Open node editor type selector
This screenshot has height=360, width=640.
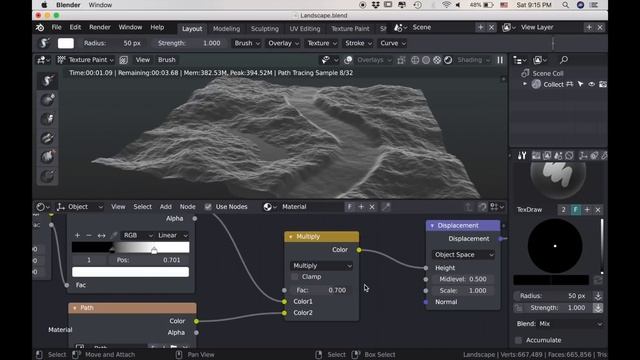click(43, 207)
